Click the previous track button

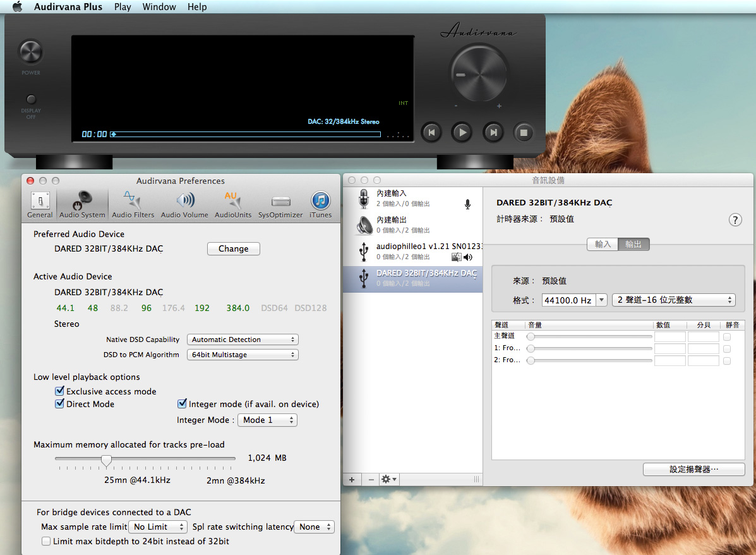(431, 132)
